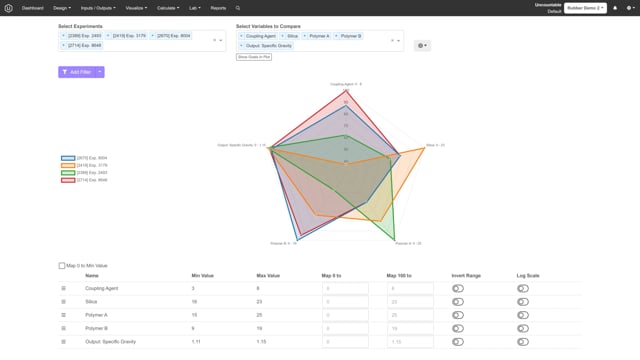Click the notifications bell icon

tap(615, 8)
